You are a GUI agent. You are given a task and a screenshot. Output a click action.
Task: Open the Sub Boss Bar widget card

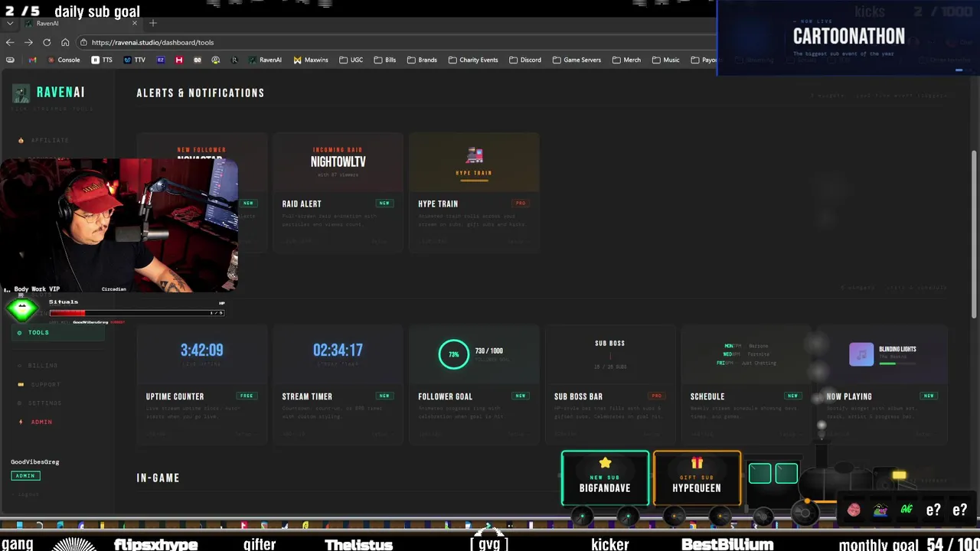click(610, 385)
